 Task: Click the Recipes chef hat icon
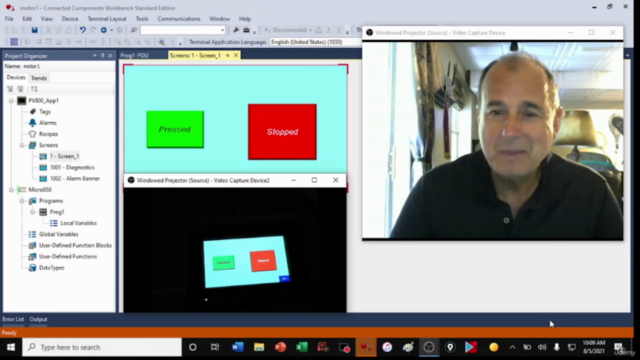pyautogui.click(x=33, y=134)
